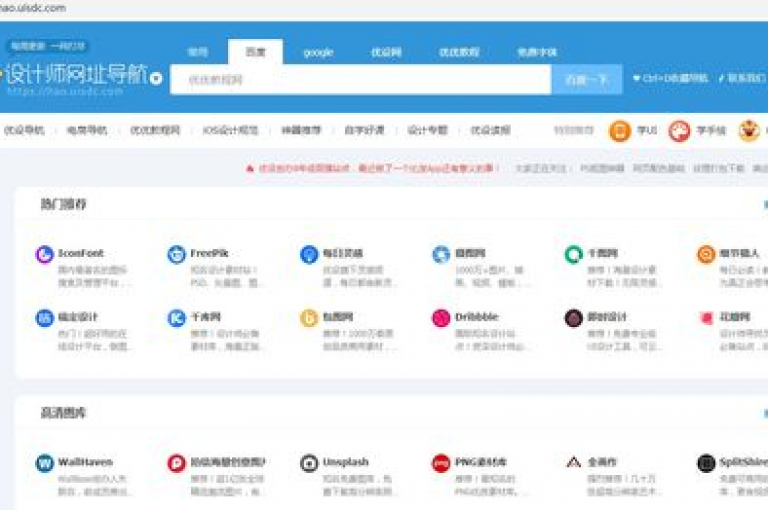Focus the search input field

coord(361,79)
